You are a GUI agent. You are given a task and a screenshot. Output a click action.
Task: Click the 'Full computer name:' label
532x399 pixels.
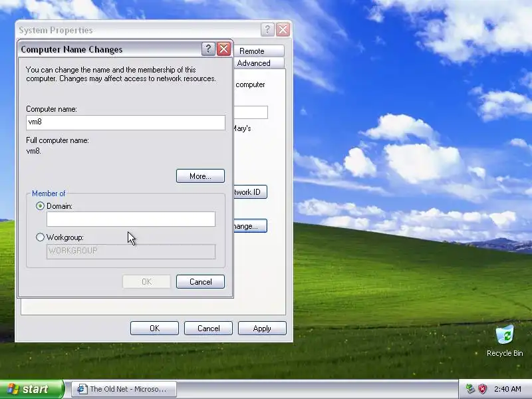57,140
